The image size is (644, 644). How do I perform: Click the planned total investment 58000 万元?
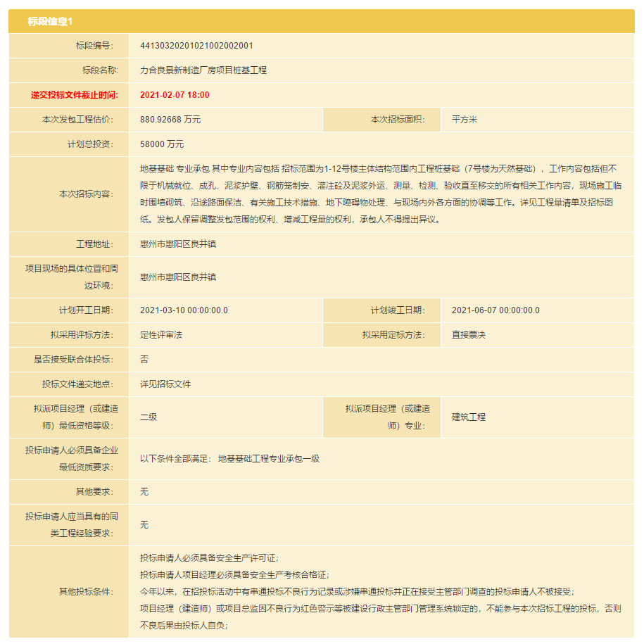pyautogui.click(x=162, y=144)
